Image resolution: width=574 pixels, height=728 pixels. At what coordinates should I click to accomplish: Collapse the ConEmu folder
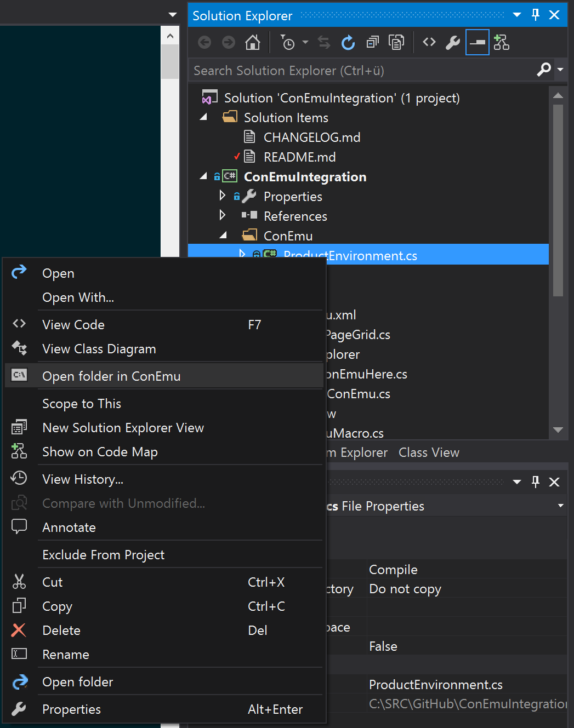click(x=223, y=236)
